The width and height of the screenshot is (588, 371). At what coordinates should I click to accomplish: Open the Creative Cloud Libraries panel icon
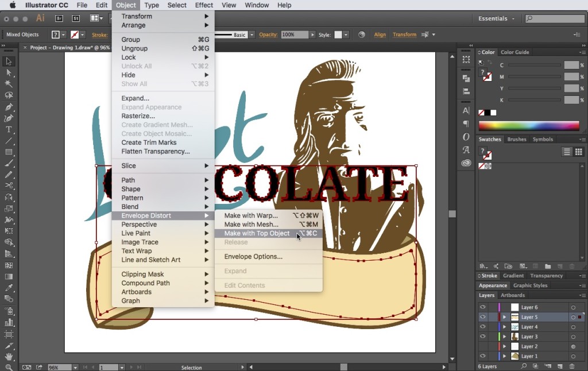[466, 163]
